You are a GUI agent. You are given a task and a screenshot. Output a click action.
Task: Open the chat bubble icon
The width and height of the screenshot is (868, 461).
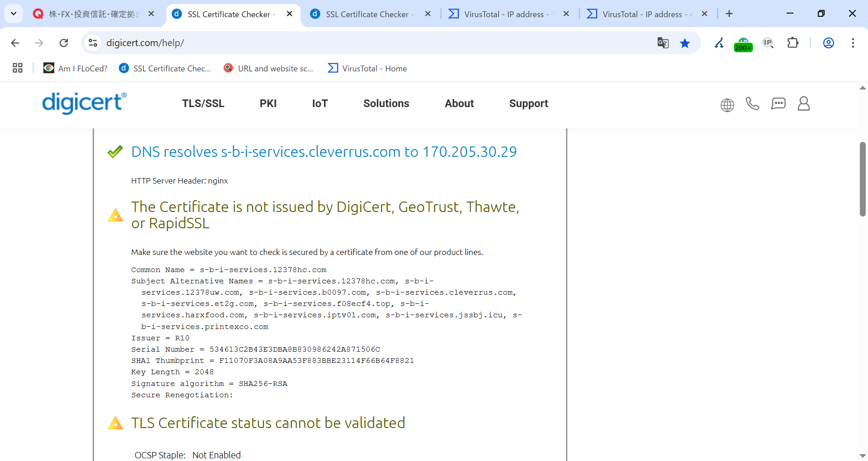coord(778,104)
